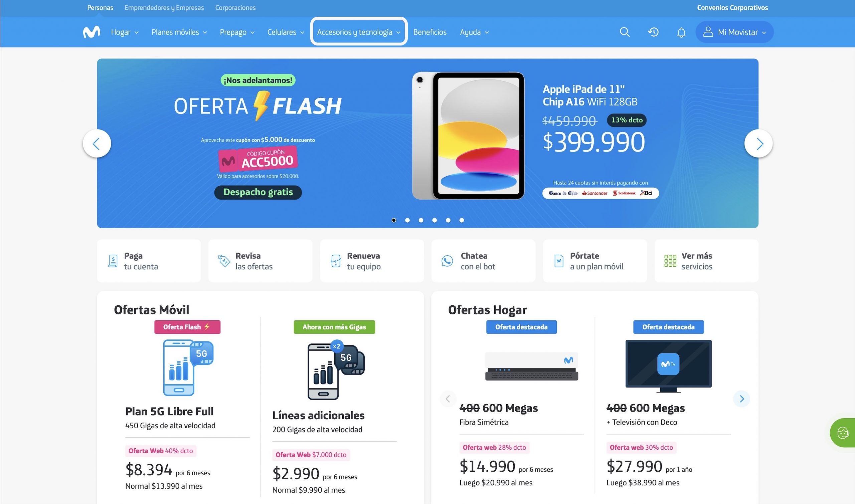Click the WhatsApp Chatea con el bot icon
Screen dimensions: 855x504
point(447,261)
